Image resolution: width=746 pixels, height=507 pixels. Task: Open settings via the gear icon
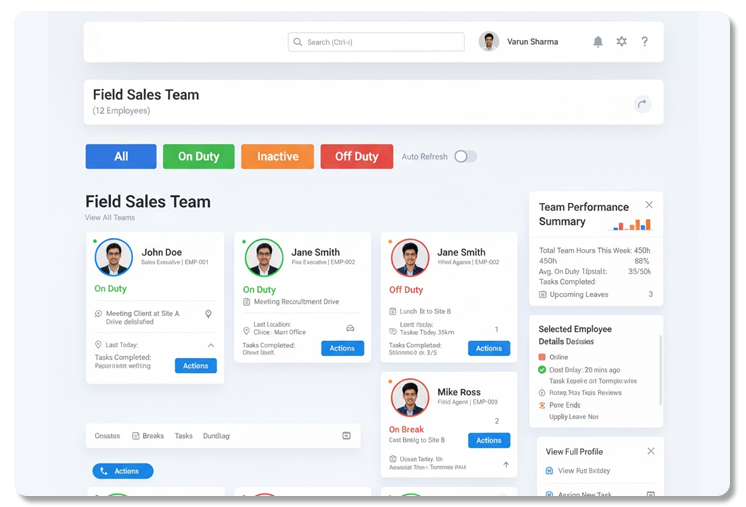621,42
